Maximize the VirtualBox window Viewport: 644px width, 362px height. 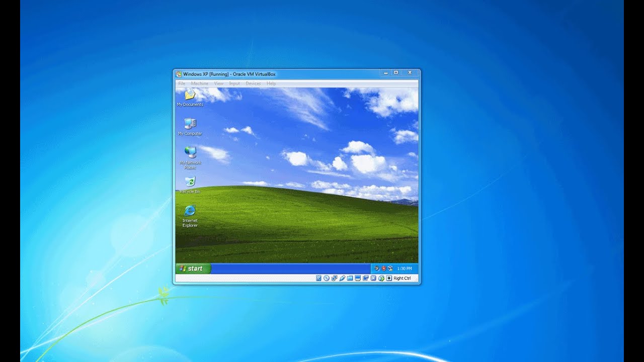point(396,73)
